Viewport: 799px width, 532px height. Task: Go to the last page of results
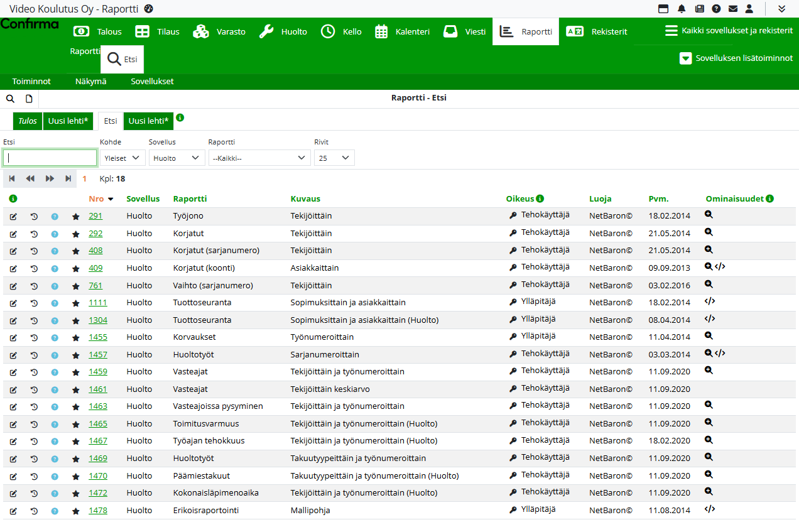68,179
